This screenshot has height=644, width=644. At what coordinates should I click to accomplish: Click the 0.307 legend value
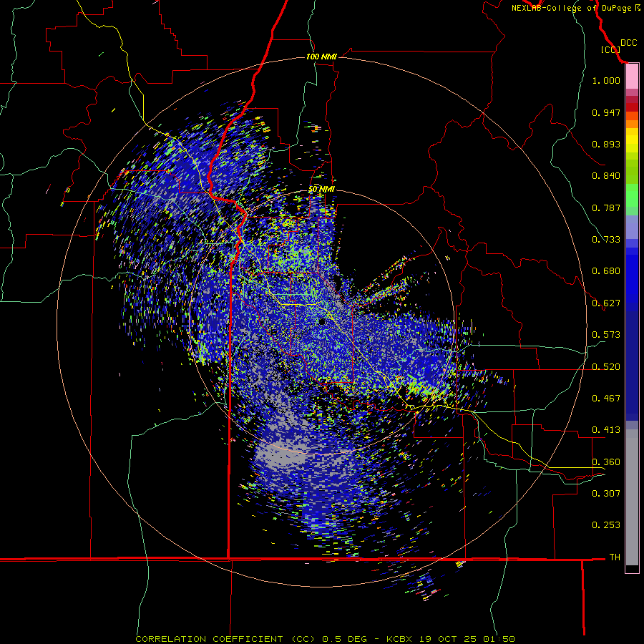(606, 493)
